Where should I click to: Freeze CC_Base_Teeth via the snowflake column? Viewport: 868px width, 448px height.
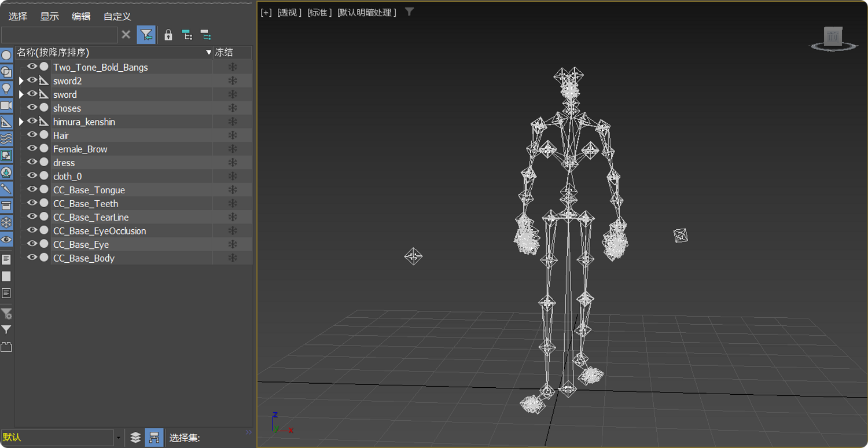click(x=233, y=203)
